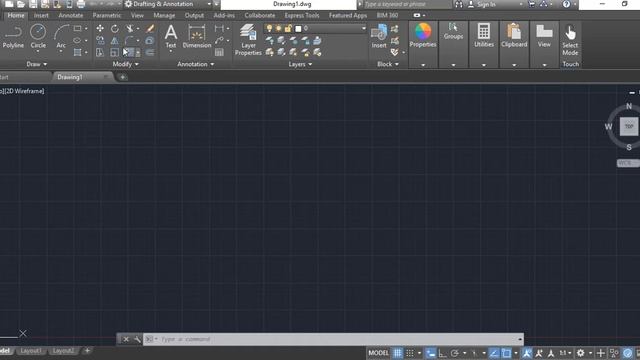Viewport: 640px width, 360px height.
Task: Select the Text annotation tool
Action: click(171, 36)
